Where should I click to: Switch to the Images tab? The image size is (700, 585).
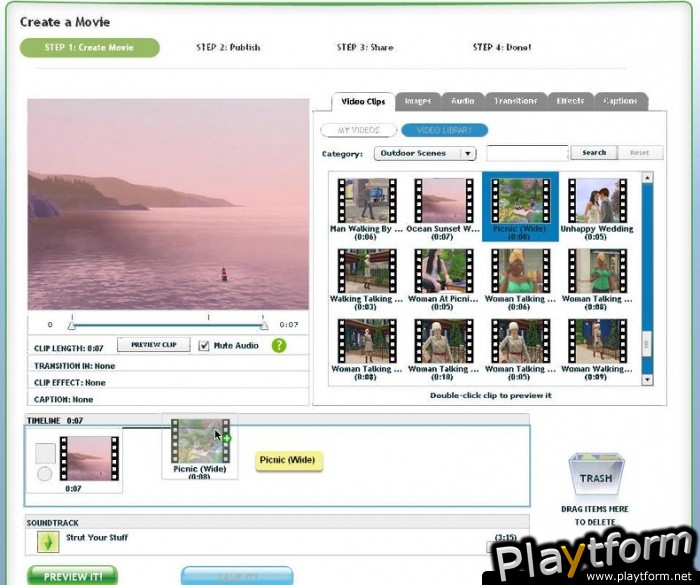click(418, 101)
